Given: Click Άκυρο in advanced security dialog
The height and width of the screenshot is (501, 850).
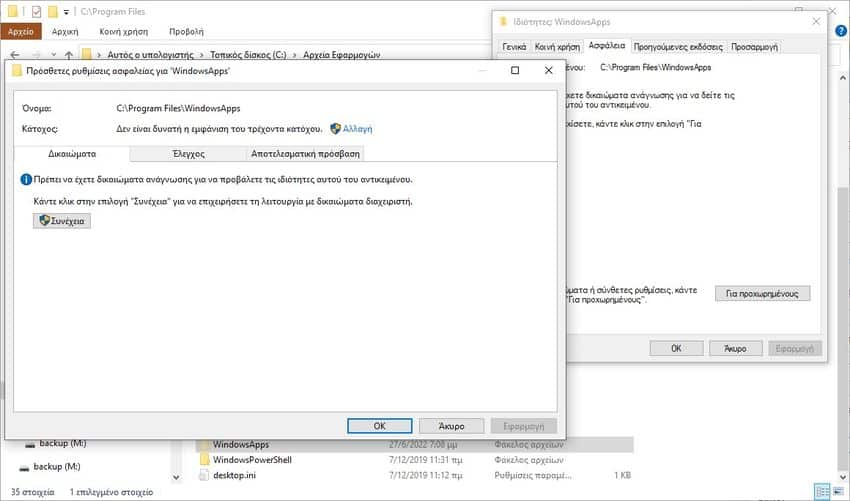Looking at the screenshot, I should (x=451, y=426).
